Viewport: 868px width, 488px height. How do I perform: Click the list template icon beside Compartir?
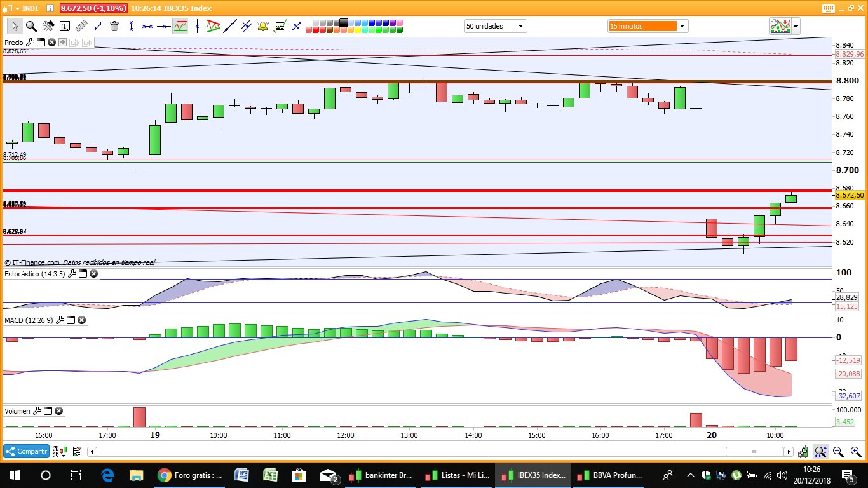pyautogui.click(x=78, y=451)
